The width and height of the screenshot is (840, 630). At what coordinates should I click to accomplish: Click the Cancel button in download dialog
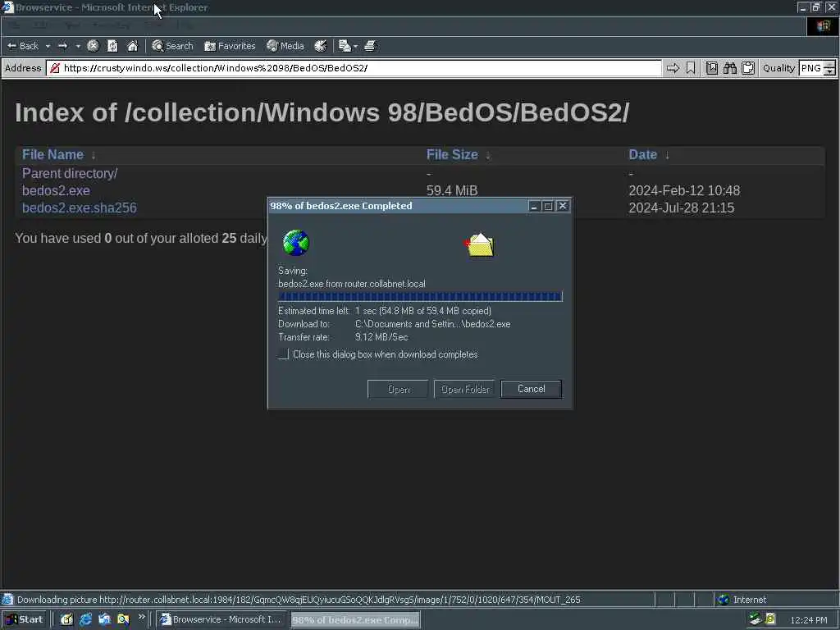[531, 389]
